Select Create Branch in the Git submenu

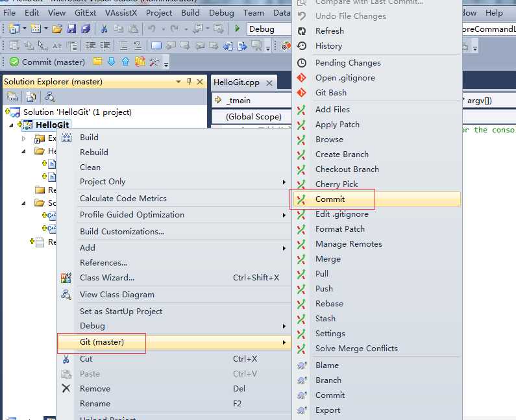tap(377, 154)
